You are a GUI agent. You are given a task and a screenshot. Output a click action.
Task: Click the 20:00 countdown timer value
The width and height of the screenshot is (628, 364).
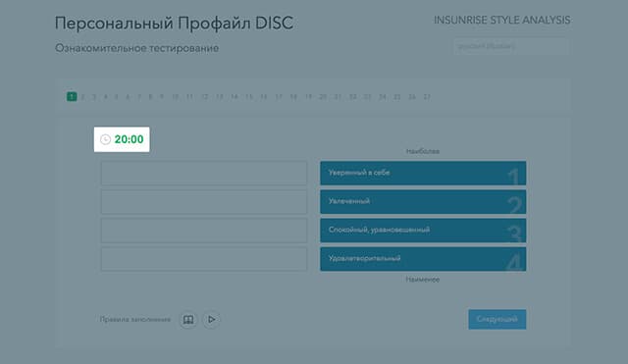click(129, 139)
